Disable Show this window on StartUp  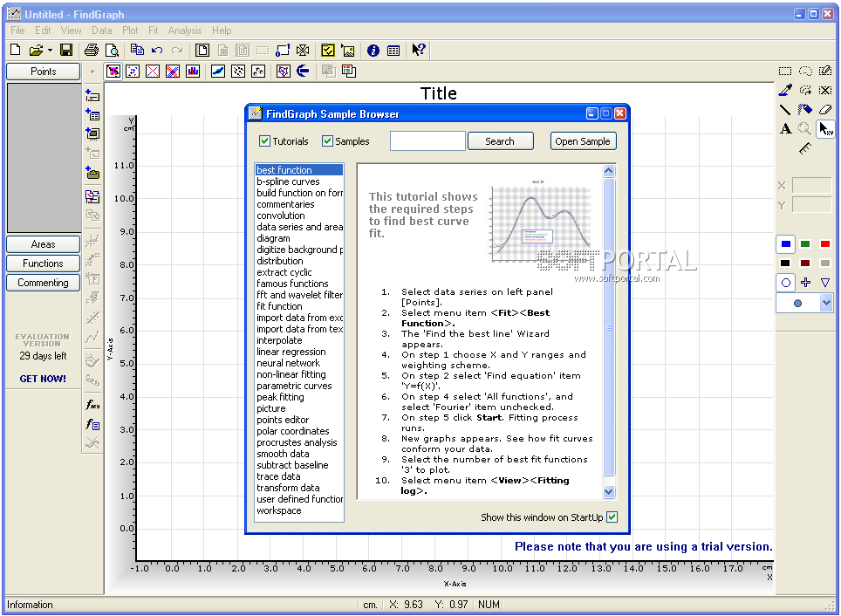pos(612,517)
